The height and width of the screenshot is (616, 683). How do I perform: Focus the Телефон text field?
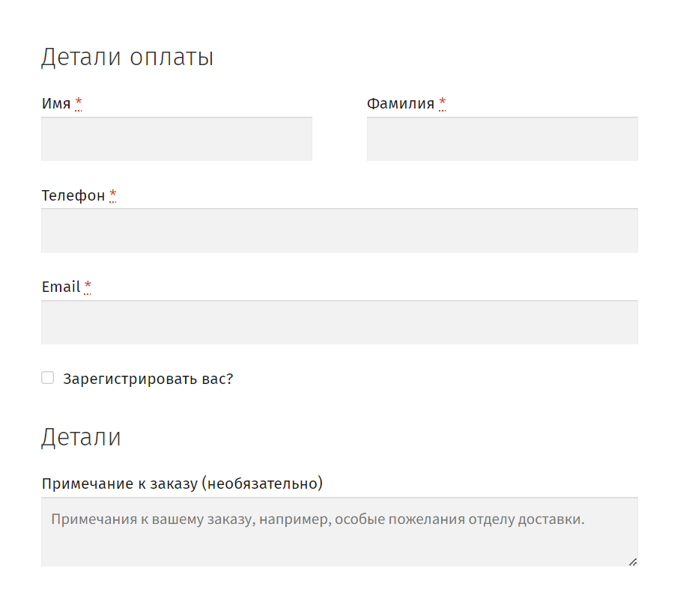pos(340,231)
